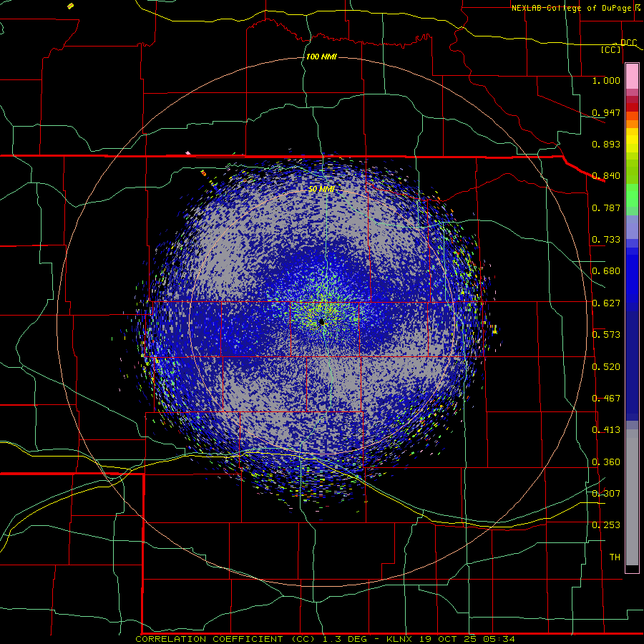Pick the gray segment of the color bar

(632, 497)
